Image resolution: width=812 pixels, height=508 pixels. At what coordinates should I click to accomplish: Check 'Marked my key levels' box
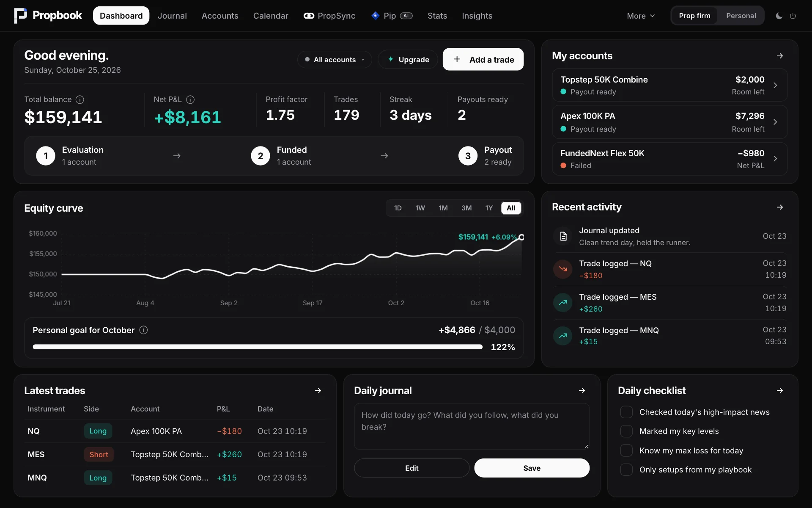[x=626, y=431]
